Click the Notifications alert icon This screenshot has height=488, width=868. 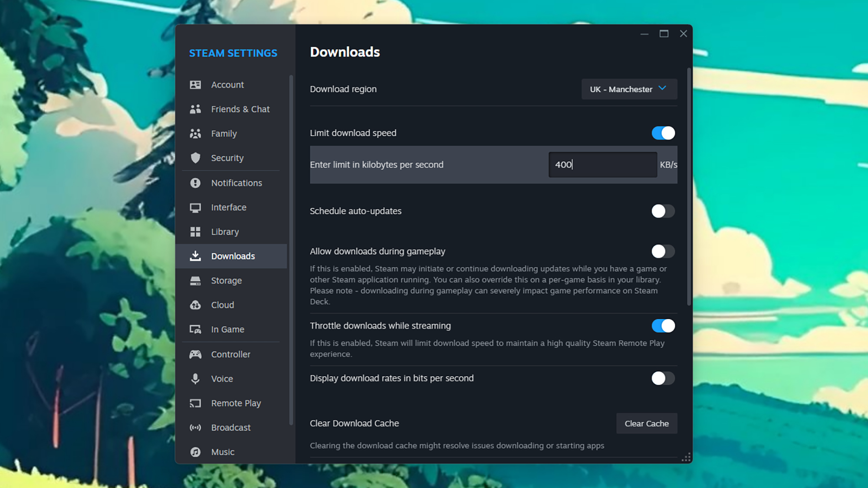point(195,183)
